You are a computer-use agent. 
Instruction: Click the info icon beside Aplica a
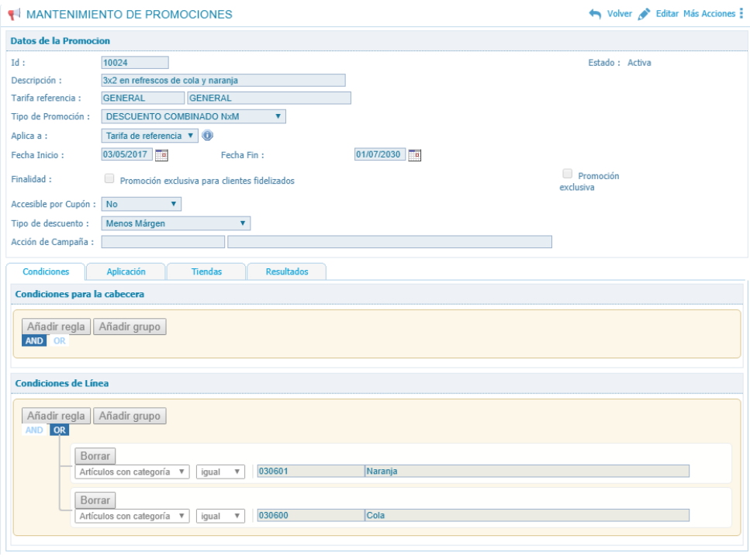point(207,136)
